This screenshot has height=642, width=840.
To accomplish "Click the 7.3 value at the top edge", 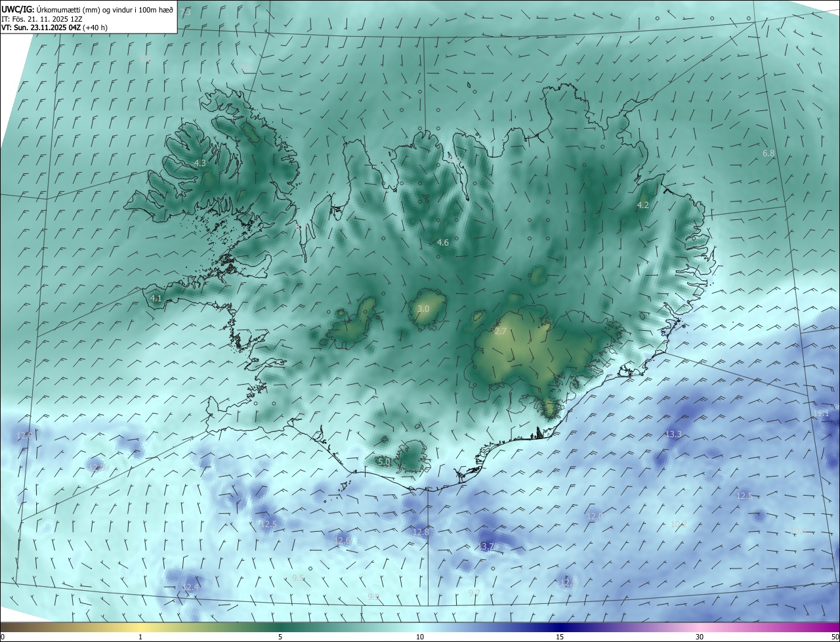I will [x=186, y=12].
